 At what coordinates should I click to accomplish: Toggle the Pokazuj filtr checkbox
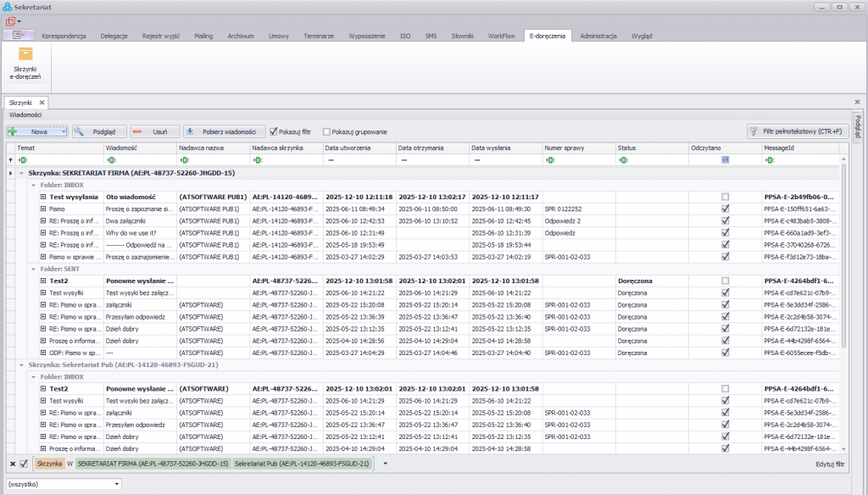274,131
